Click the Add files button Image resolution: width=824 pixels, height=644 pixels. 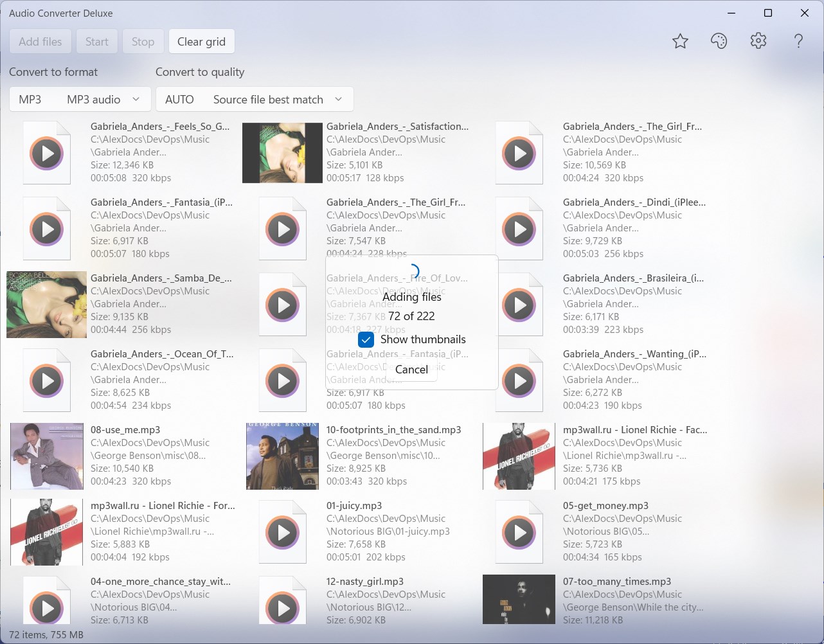pyautogui.click(x=40, y=42)
